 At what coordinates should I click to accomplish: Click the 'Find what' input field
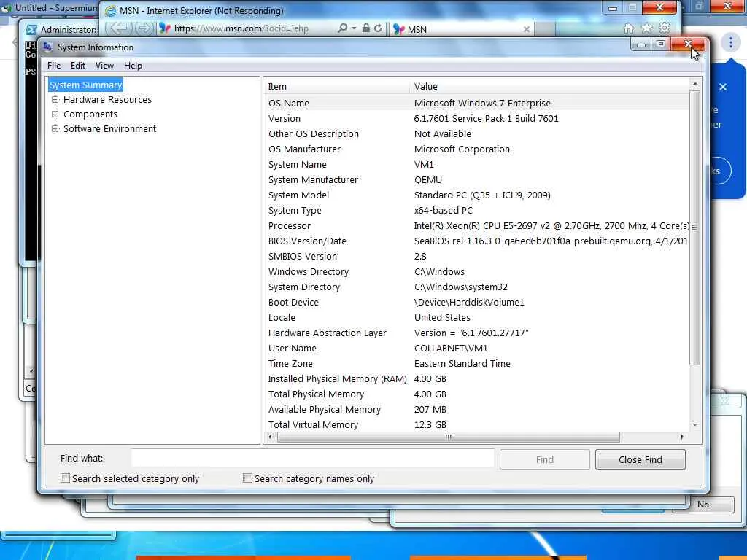click(313, 459)
